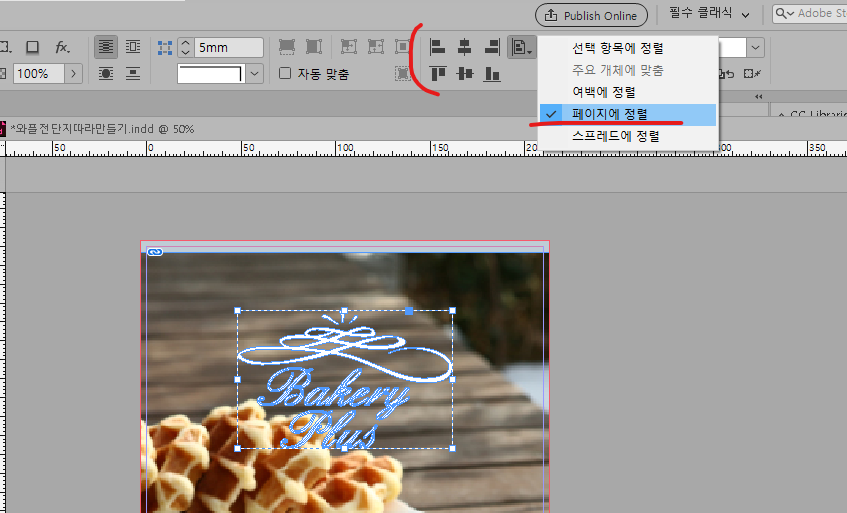Adjust the 5mm corner size stepper
Viewport: 847px width, 513px height.
point(185,48)
